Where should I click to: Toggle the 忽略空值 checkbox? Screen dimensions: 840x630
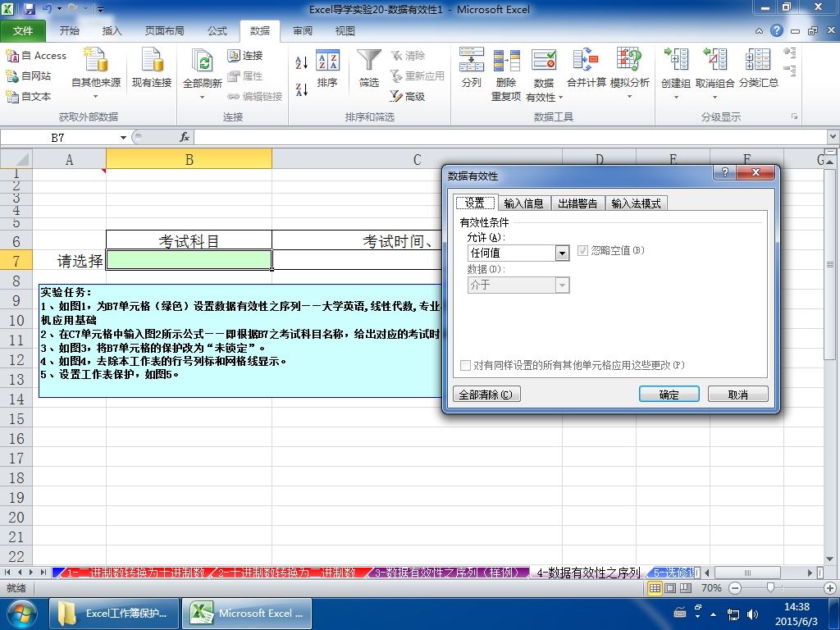(x=583, y=251)
